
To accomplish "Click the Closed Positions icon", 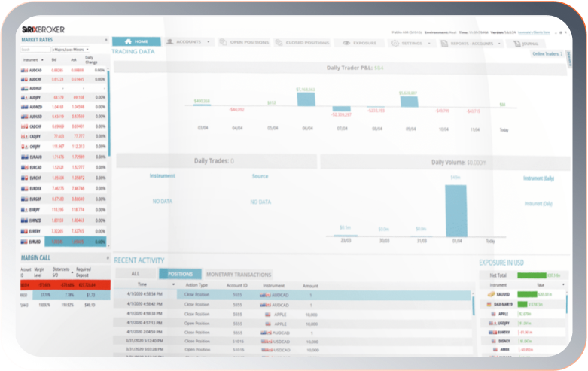I will click(x=279, y=43).
